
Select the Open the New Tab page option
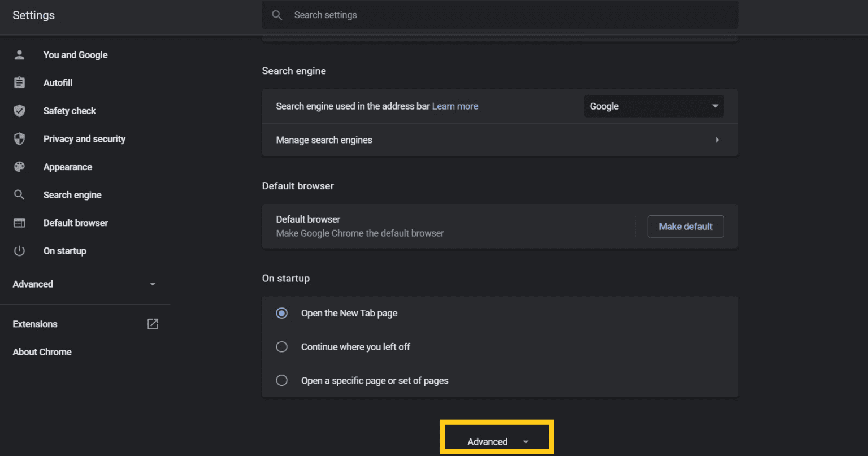[281, 313]
